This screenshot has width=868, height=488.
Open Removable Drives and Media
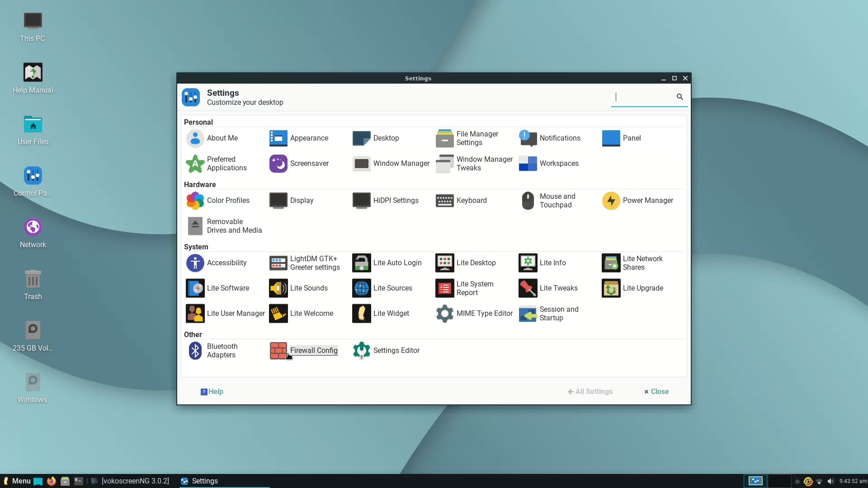coord(224,226)
